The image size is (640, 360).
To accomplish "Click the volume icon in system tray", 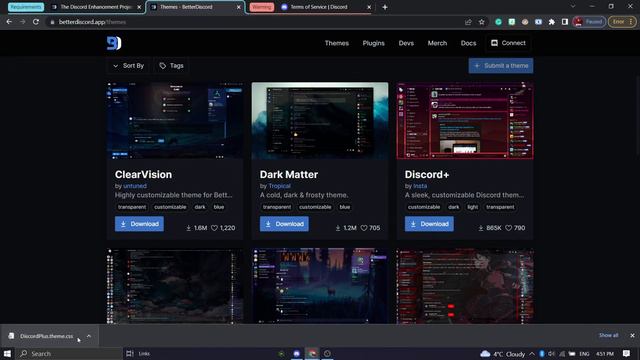I will (551, 353).
